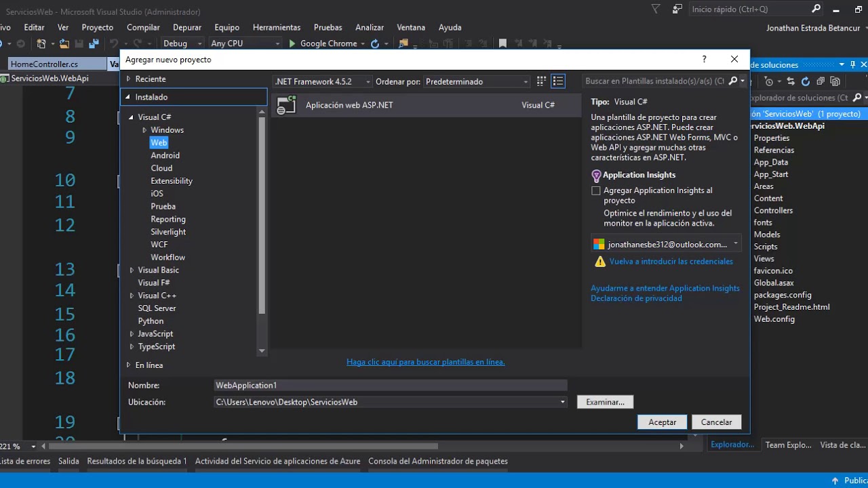Image resolution: width=868 pixels, height=488 pixels.
Task: Open the Lista de errores tab
Action: [25, 461]
